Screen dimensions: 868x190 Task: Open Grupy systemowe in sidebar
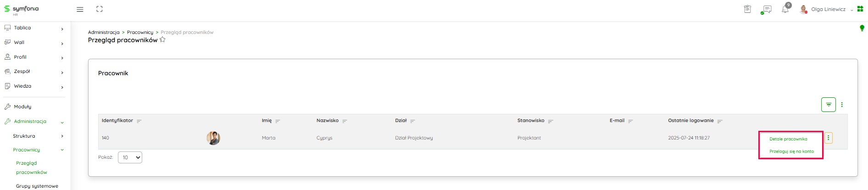click(37, 186)
